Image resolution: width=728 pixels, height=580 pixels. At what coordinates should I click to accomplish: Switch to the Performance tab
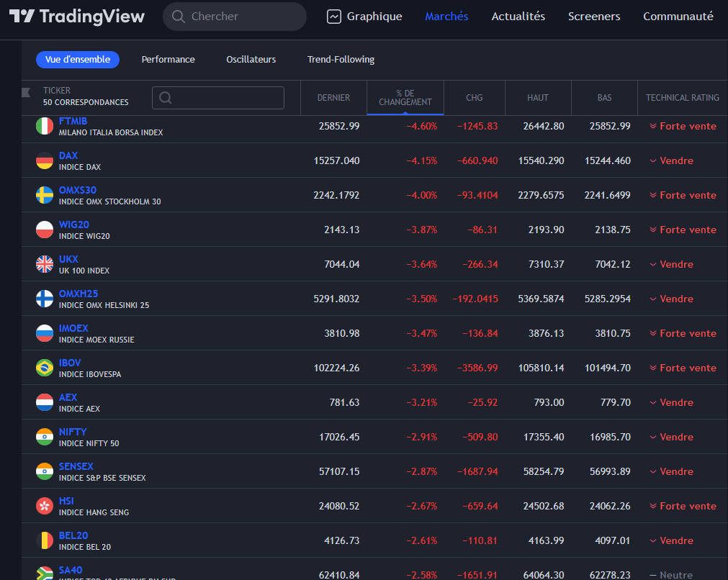(168, 60)
